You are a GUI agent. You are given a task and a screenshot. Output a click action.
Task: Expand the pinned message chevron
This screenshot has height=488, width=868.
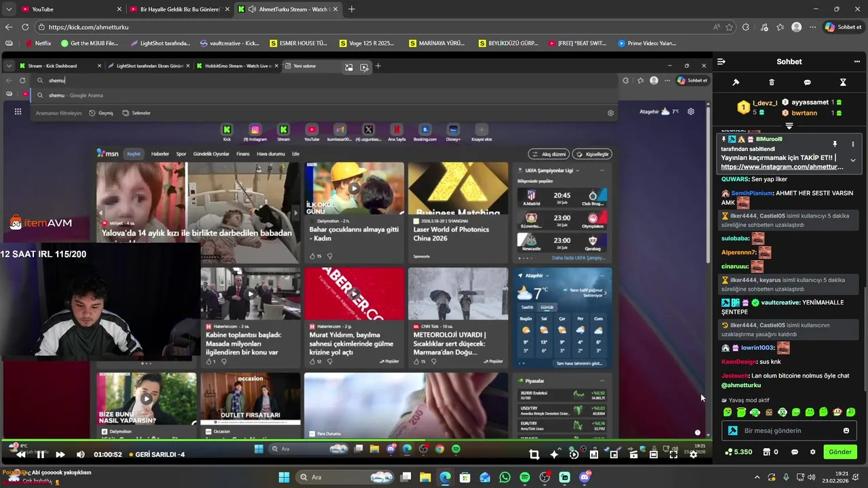pos(853,161)
